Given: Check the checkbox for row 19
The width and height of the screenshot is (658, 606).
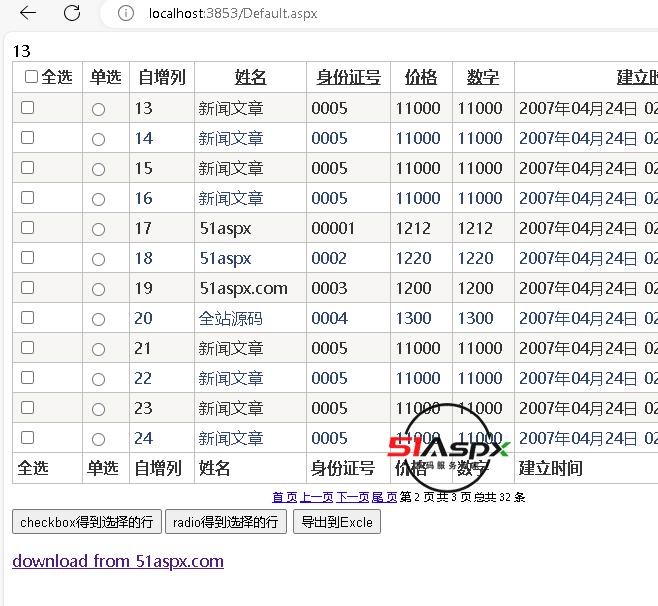Looking at the screenshot, I should (x=28, y=287).
